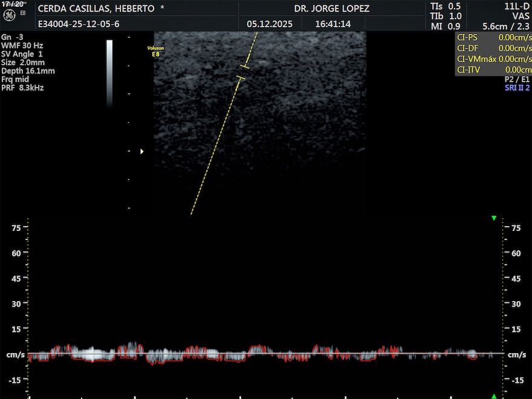Viewport: 532px width, 399px height.
Task: Click the Voluson E8 label on image
Action: point(155,51)
